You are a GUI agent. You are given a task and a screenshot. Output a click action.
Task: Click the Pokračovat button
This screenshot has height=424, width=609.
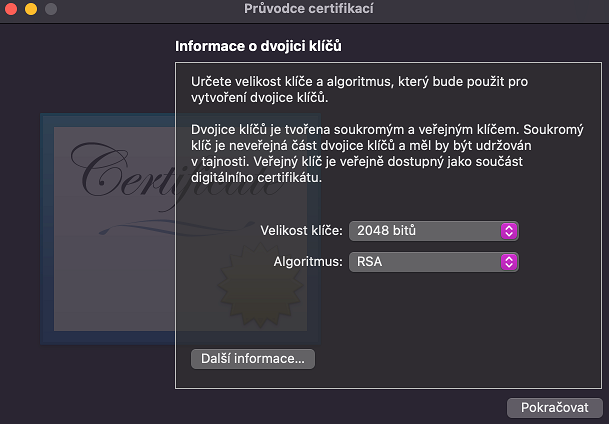555,408
